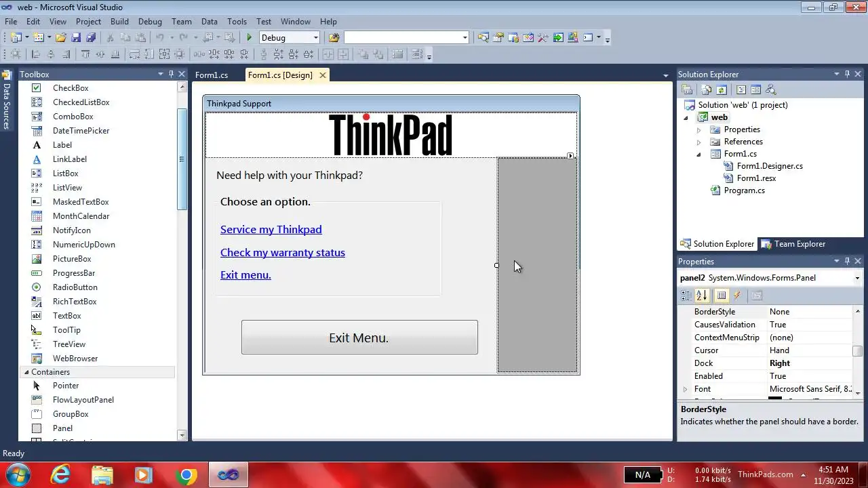Open the document tabs list dropdown arrow

[666, 75]
